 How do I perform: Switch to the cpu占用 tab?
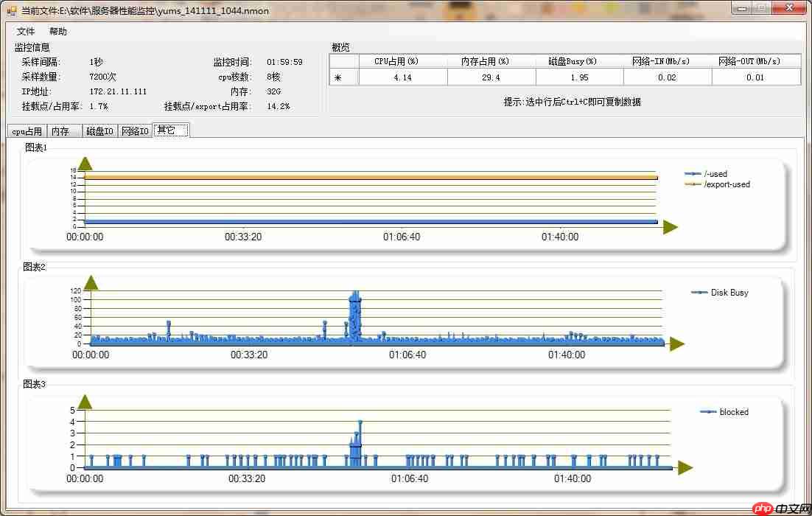(26, 130)
